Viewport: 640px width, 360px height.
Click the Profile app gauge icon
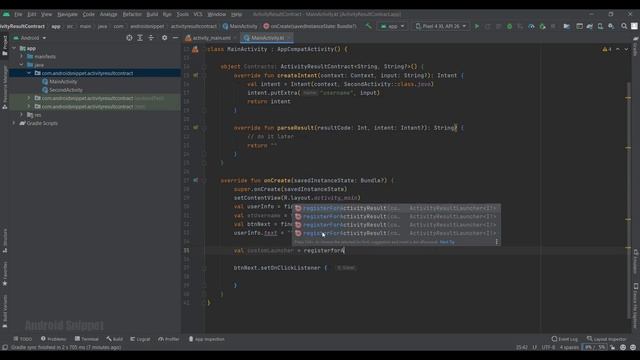coord(531,26)
